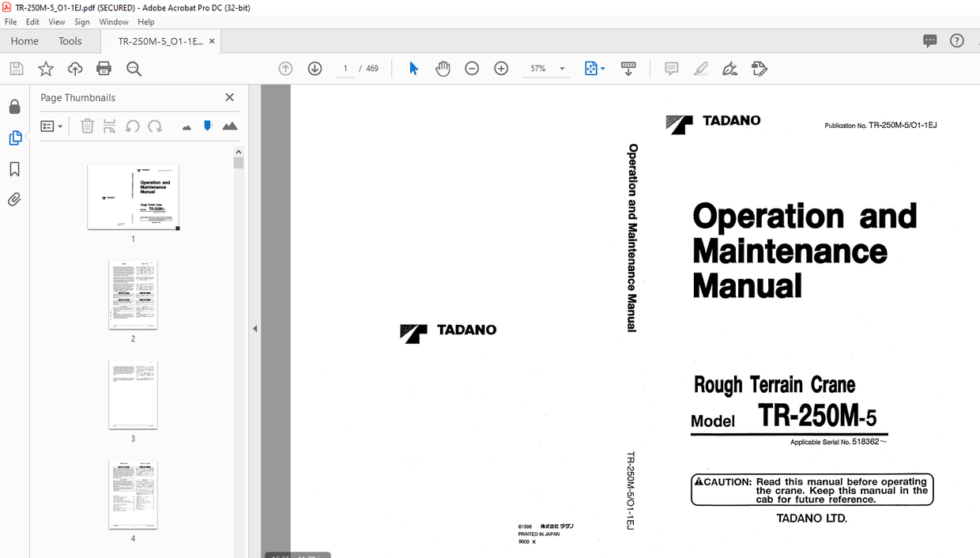
Task: Open the Sign with pen tool
Action: [x=730, y=69]
